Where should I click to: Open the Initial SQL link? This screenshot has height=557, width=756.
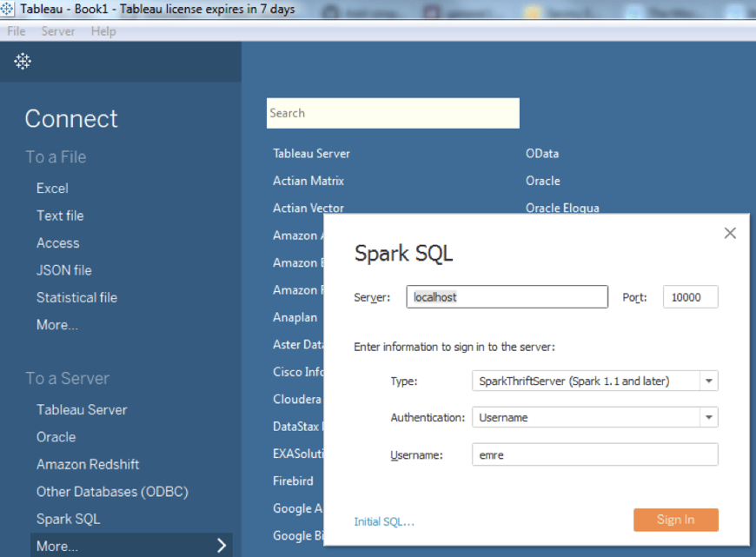tap(384, 521)
